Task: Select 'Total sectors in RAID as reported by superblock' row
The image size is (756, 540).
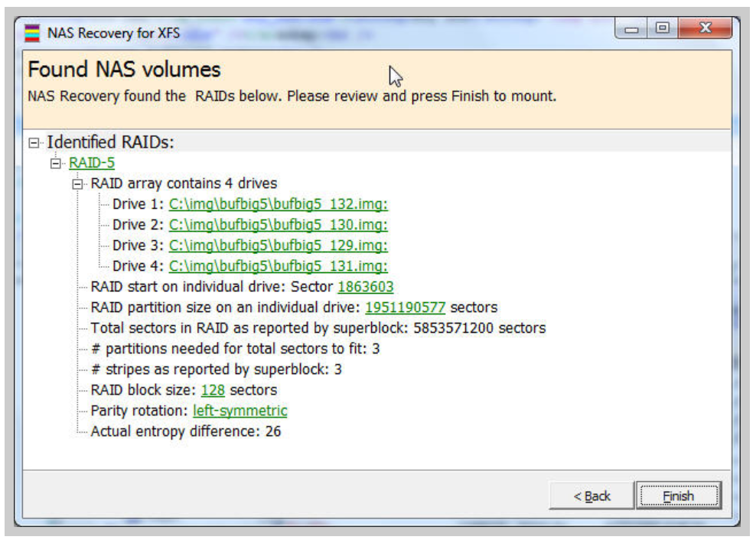Action: (x=318, y=328)
